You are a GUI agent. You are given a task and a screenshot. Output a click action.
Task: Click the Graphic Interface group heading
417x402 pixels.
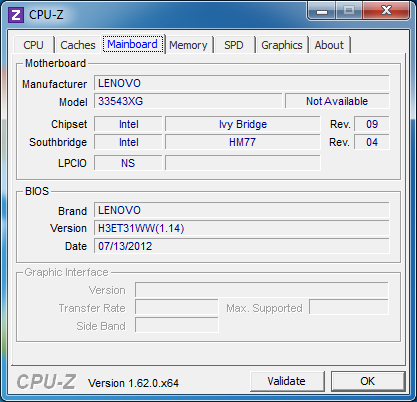[x=67, y=272]
